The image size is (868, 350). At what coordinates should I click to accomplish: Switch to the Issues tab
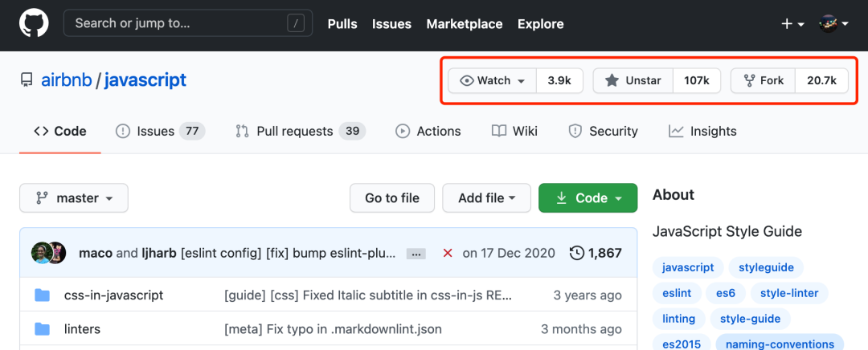point(160,131)
